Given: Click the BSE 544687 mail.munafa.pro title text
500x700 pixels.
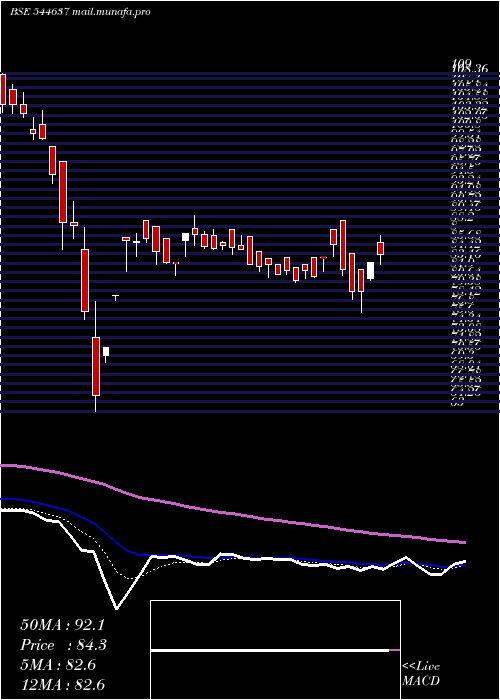Looking at the screenshot, I should pos(80,12).
